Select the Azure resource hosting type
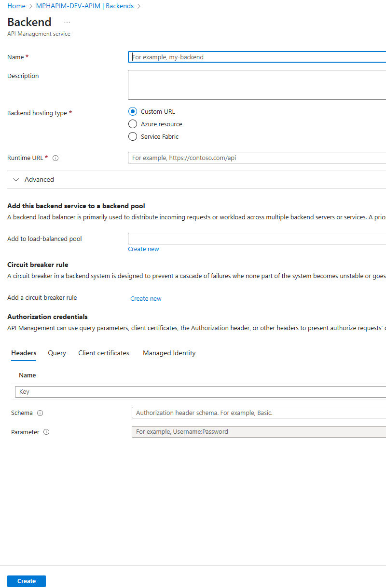This screenshot has height=588, width=386. (x=133, y=124)
